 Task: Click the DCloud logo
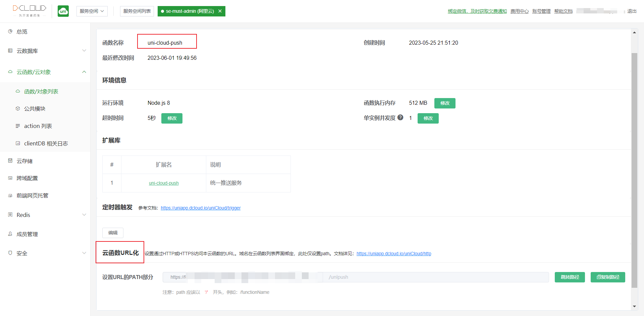click(x=30, y=11)
